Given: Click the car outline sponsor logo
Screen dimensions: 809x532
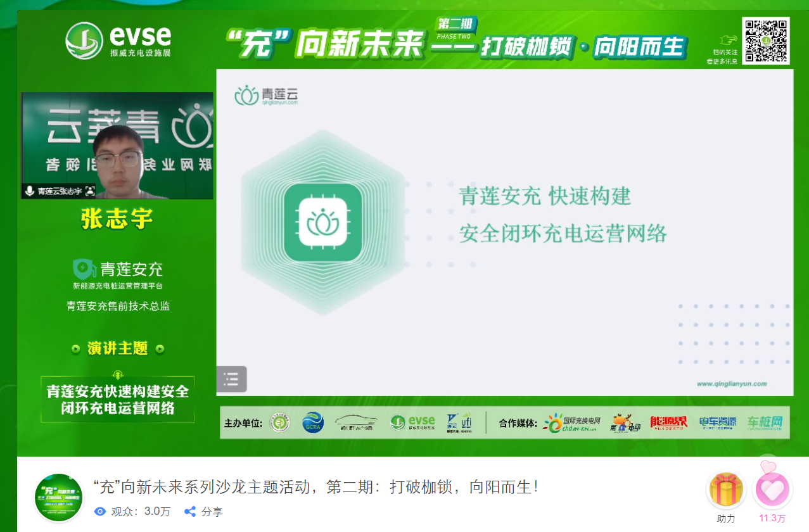Looking at the screenshot, I should (x=356, y=422).
